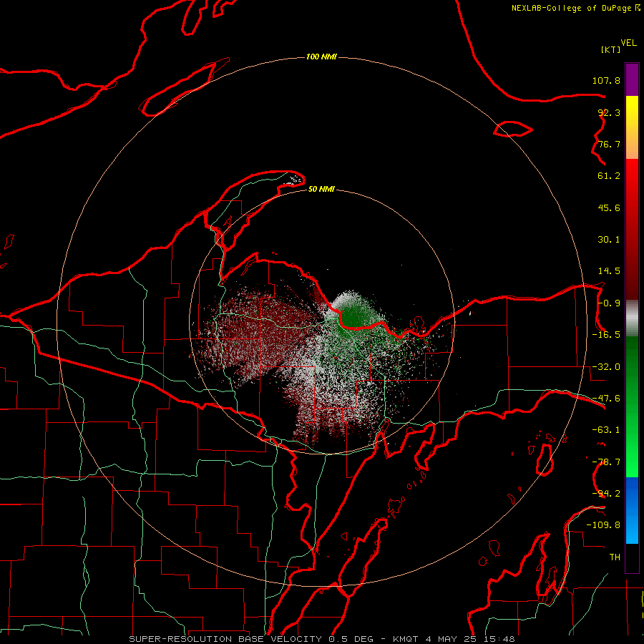644x644 pixels.
Task: Click the 107.8 legend value
Action: coord(606,80)
